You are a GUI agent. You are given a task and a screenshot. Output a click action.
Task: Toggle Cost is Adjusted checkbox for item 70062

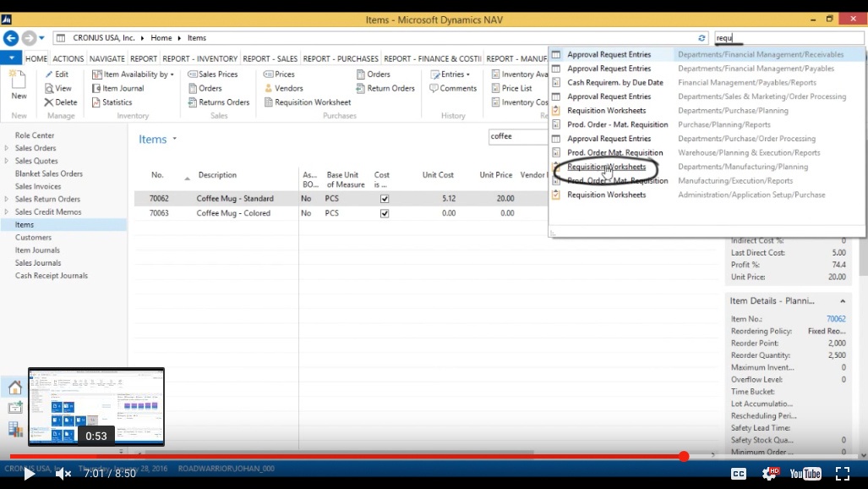(x=385, y=199)
